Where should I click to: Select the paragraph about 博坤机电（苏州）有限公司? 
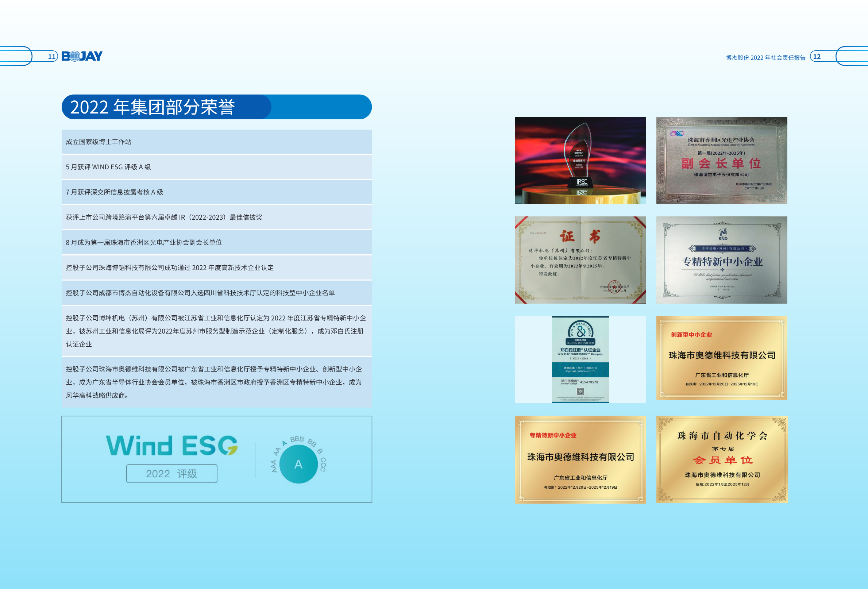(x=217, y=331)
